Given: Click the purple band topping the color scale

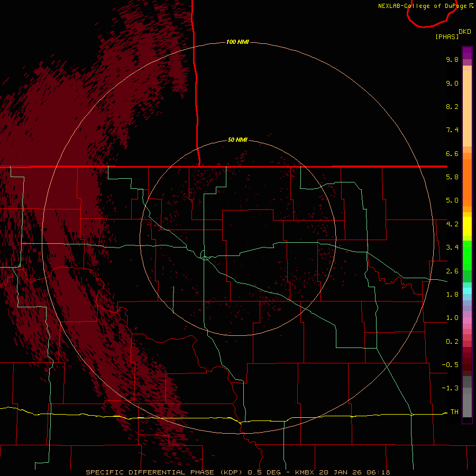Looking at the screenshot, I should pos(467,53).
